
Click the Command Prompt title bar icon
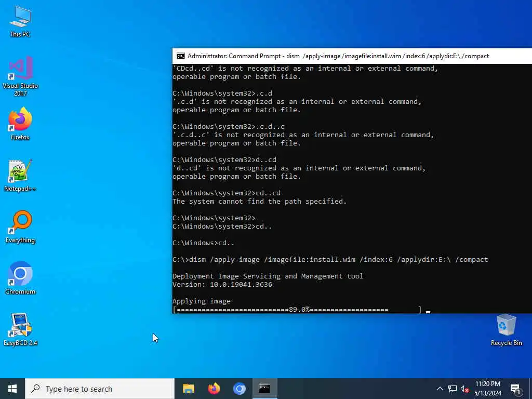(180, 56)
